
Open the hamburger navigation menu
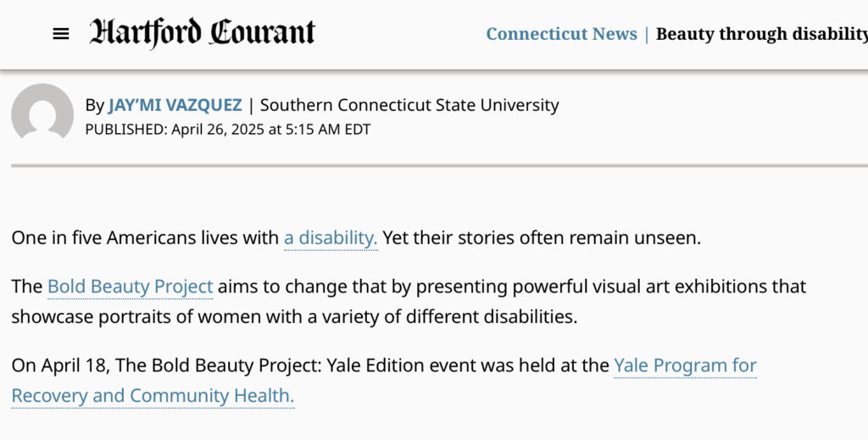click(61, 34)
